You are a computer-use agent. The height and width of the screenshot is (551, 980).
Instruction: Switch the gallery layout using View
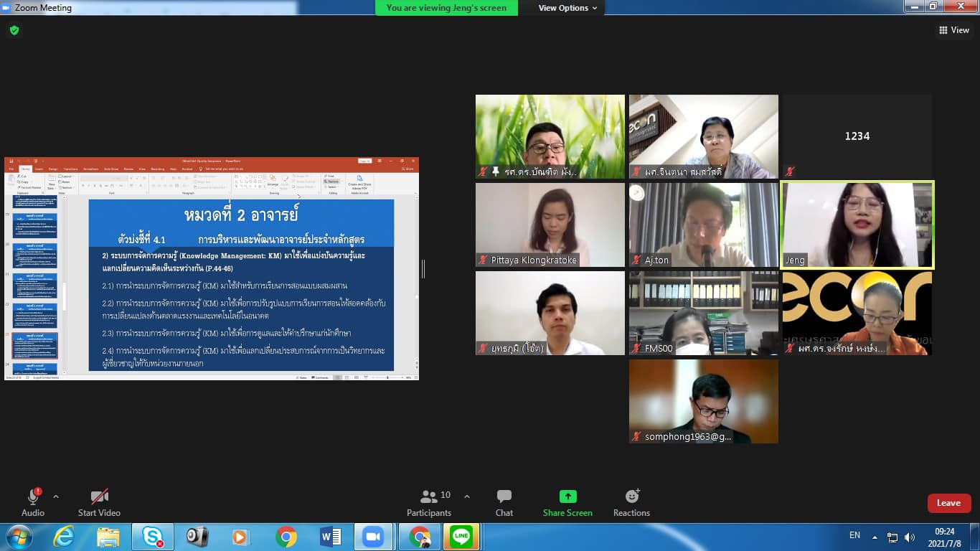(954, 30)
